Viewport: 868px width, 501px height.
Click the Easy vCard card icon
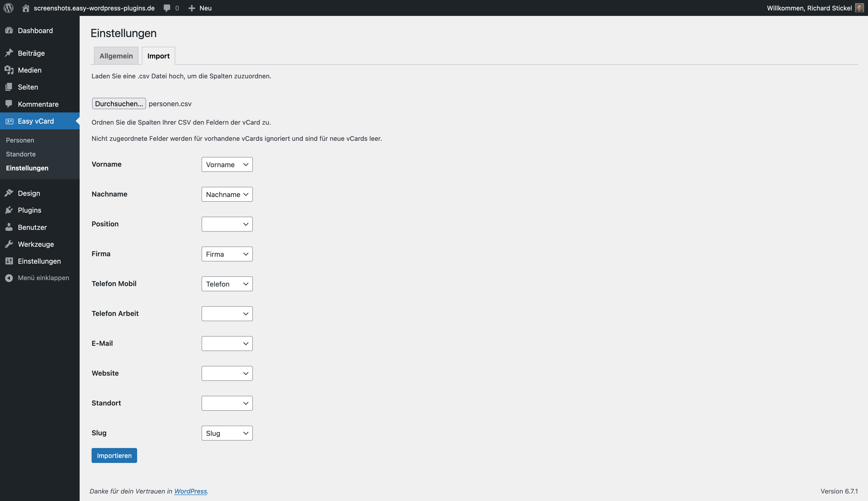[x=9, y=121]
